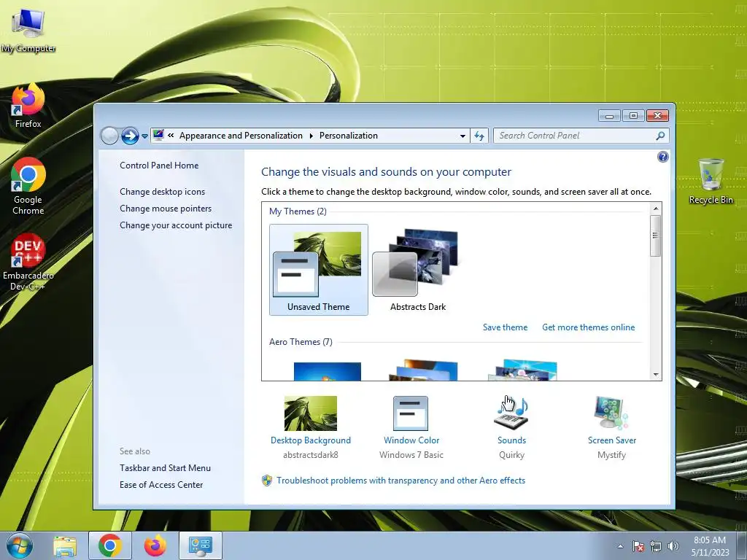Viewport: 747px width, 560px height.
Task: Open recent pages dropdown next to Forward
Action: 145,136
